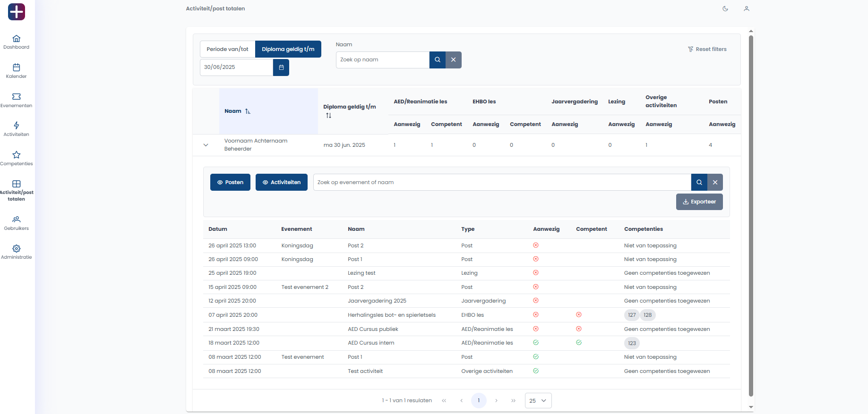Switch to the Periode van/tot tab
Screen dimensions: 868x414
point(227,49)
